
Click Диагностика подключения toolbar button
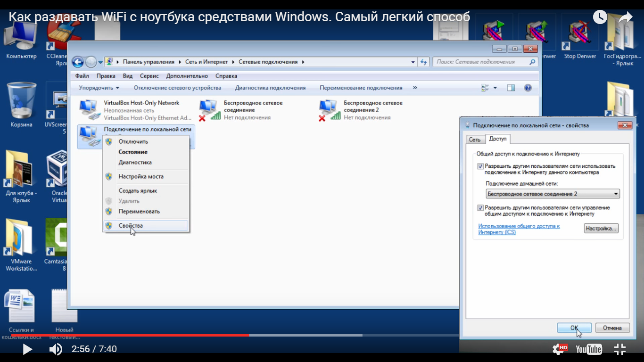pyautogui.click(x=270, y=88)
